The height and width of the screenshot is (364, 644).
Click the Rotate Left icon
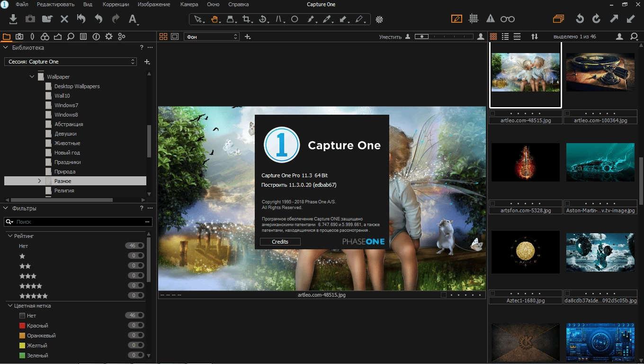point(580,19)
